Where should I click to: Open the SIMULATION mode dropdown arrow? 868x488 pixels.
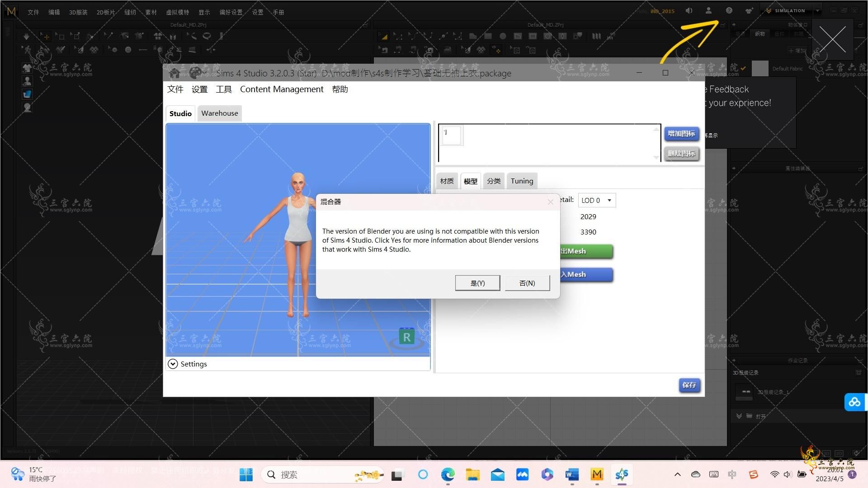817,11
